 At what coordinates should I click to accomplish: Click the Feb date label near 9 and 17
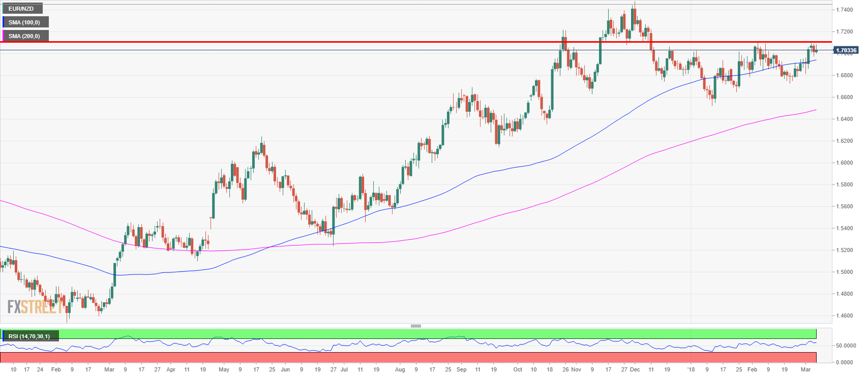(x=56, y=369)
